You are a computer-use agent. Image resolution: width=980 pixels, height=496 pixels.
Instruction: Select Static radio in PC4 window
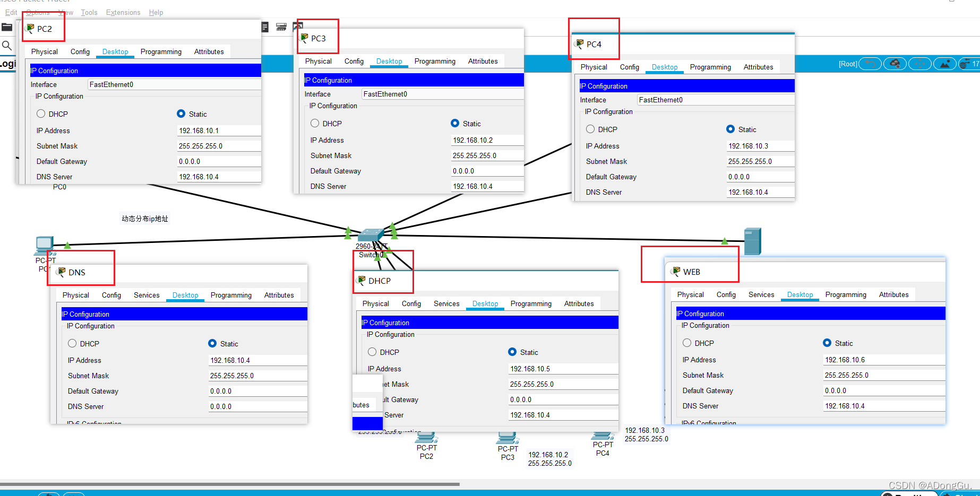[730, 129]
